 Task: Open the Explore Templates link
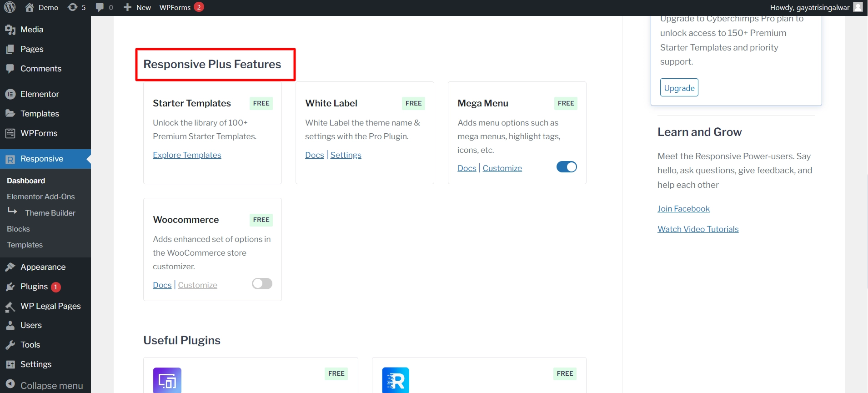point(187,155)
